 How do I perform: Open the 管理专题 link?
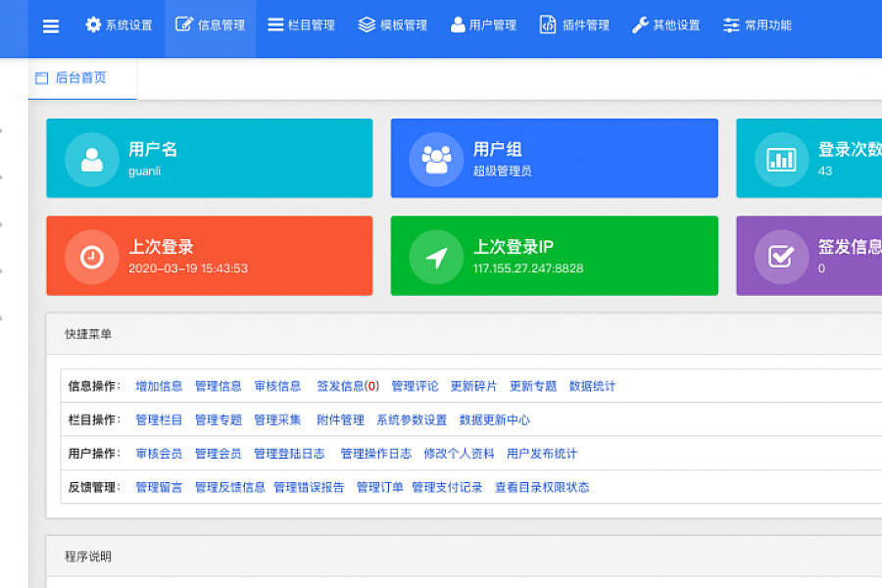click(x=219, y=419)
